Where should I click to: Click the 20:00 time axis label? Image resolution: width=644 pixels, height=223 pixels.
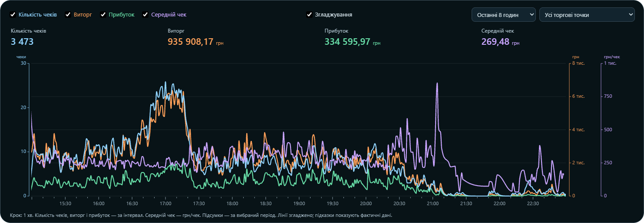tap(366, 203)
